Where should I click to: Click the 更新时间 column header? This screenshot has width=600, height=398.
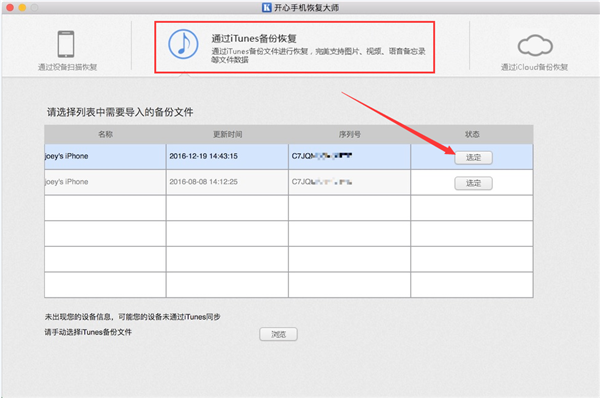227,134
